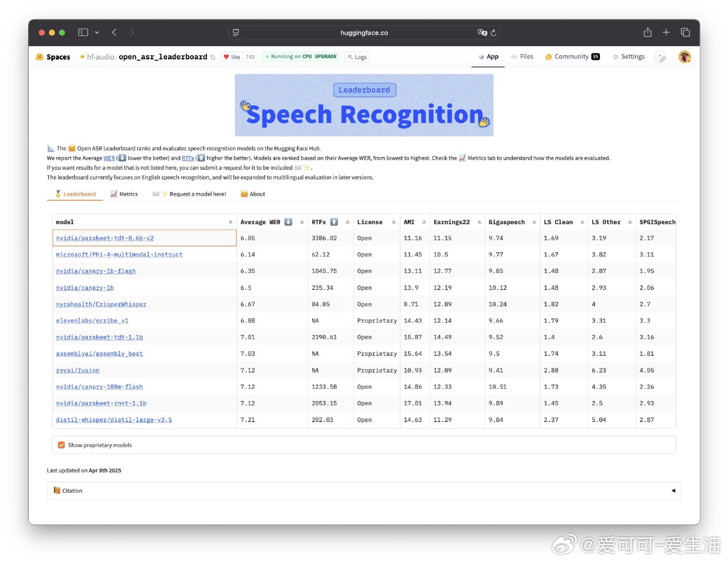Image resolution: width=728 pixels, height=562 pixels.
Task: Open the About tab
Action: (x=253, y=194)
